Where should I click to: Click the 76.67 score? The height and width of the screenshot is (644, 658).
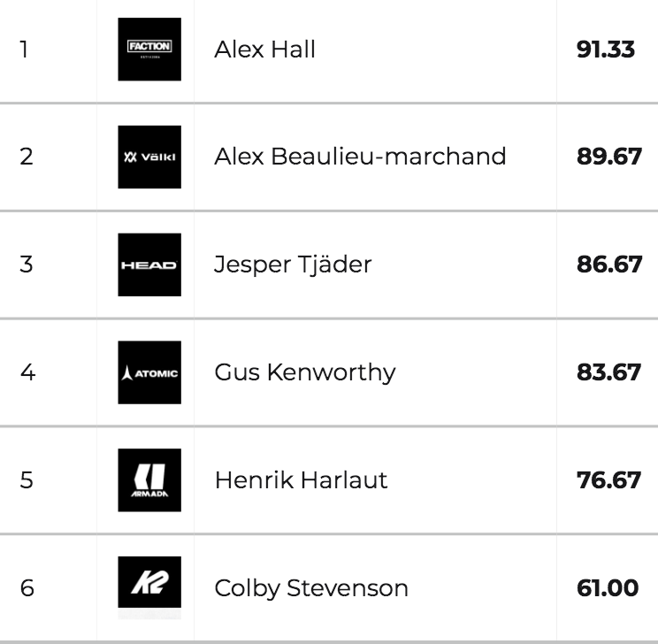(x=608, y=480)
